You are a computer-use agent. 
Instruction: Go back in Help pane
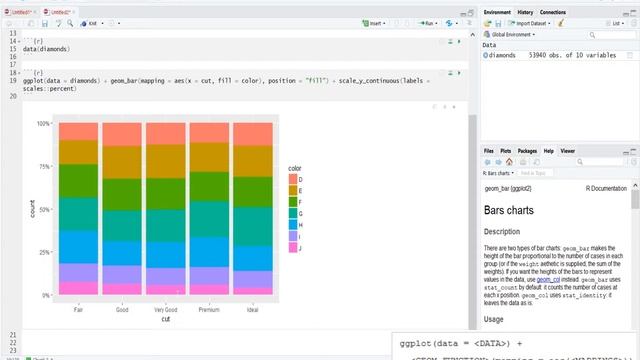(487, 162)
